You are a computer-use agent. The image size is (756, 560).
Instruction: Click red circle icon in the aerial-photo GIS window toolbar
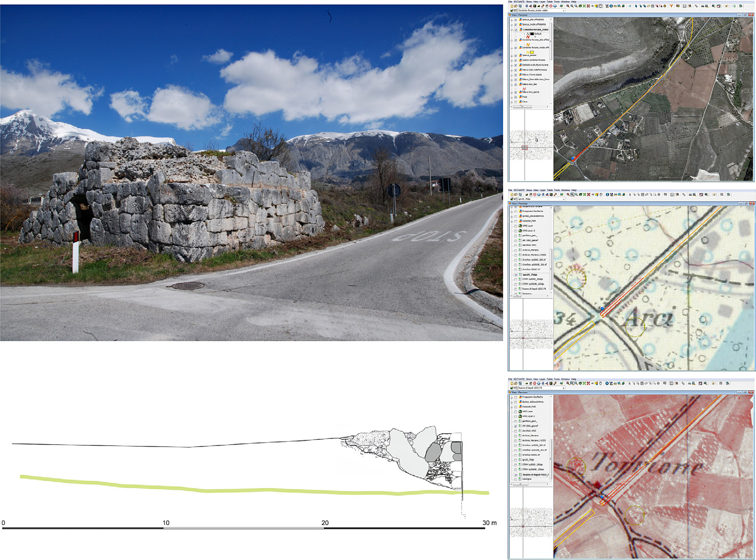[x=551, y=6]
